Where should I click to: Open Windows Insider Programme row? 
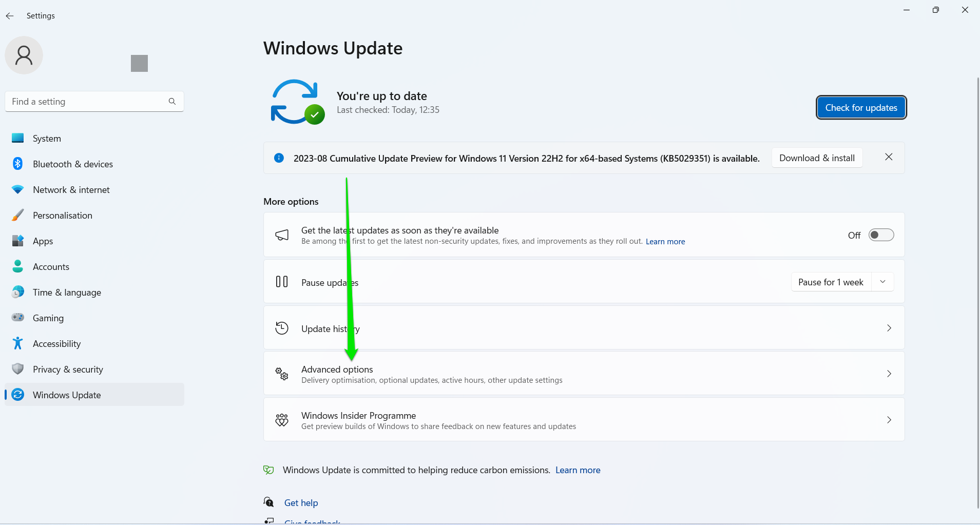[584, 420]
